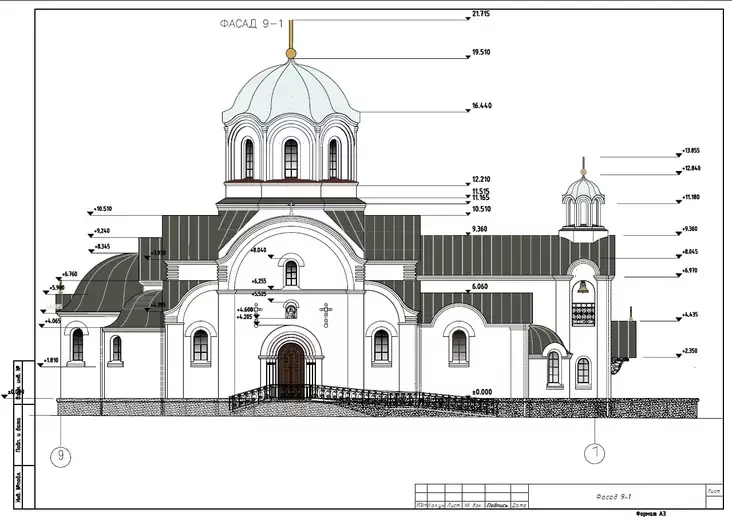Select the +13.855 elevation mark
The width and height of the screenshot is (732, 517).
(x=690, y=150)
